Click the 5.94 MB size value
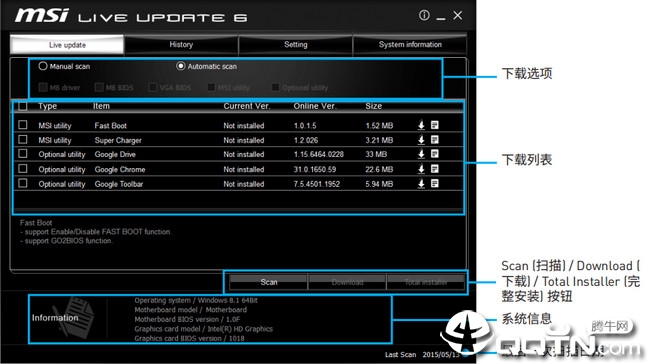This screenshot has width=650, height=364. pos(379,184)
